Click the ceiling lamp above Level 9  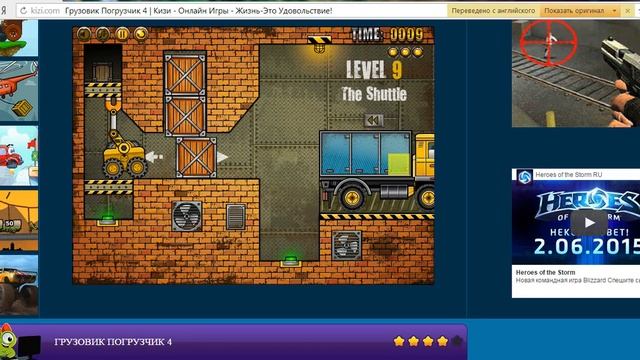pos(320,45)
